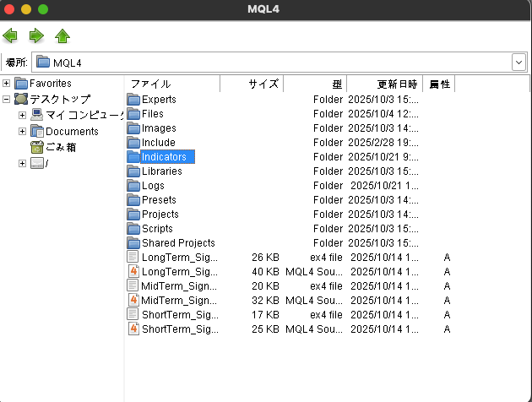532x402 pixels.
Task: Click the Files row 2025/10/4 date
Action: tap(383, 114)
